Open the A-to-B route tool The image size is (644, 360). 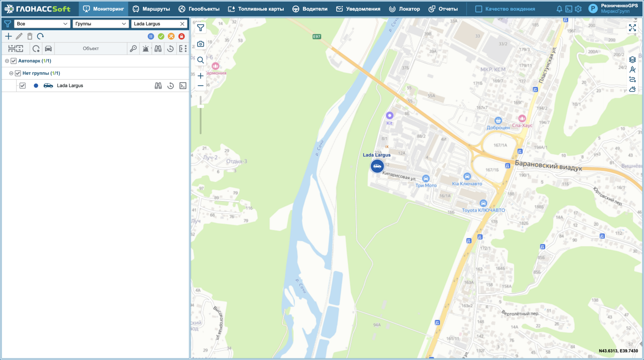click(x=632, y=79)
